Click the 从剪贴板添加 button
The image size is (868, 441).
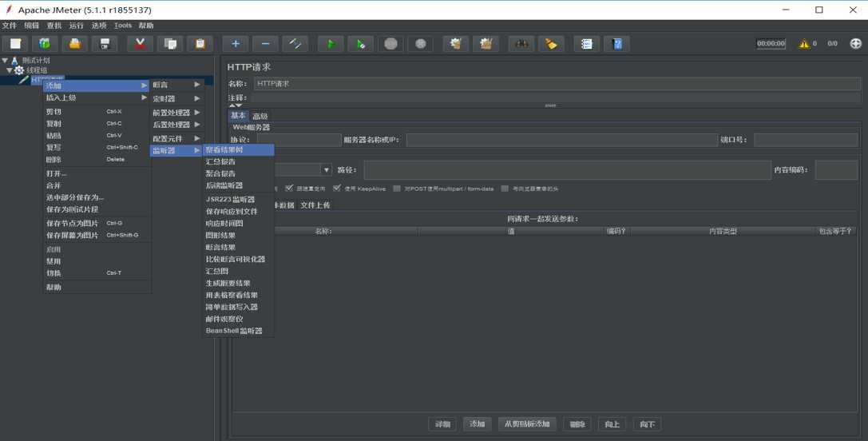pos(527,424)
